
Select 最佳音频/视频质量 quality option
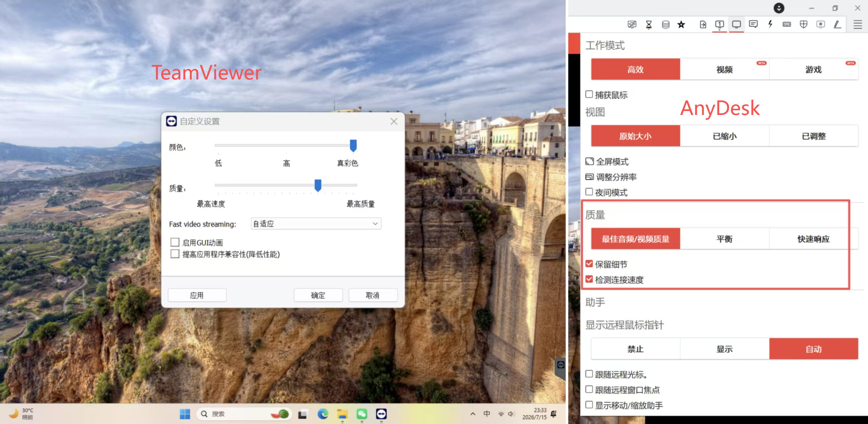tap(636, 238)
